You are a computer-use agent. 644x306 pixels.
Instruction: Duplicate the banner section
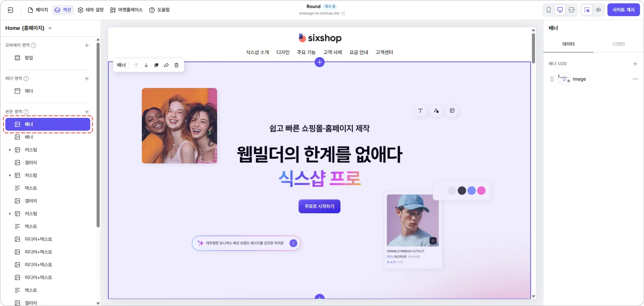(x=156, y=65)
